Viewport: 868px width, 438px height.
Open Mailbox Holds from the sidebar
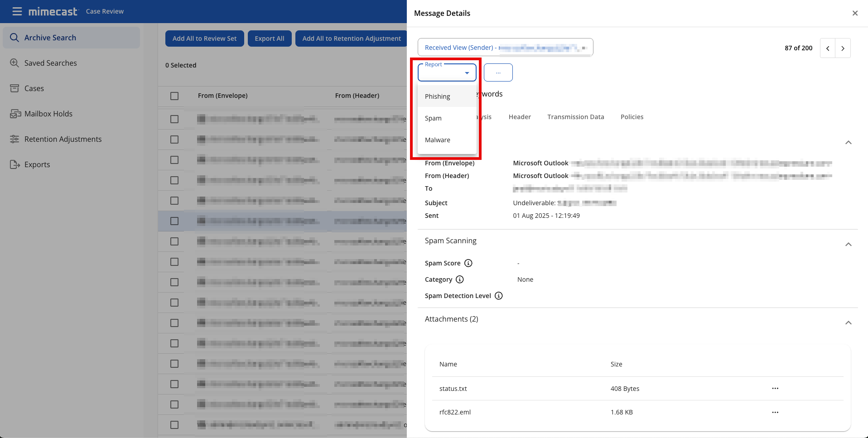(48, 114)
